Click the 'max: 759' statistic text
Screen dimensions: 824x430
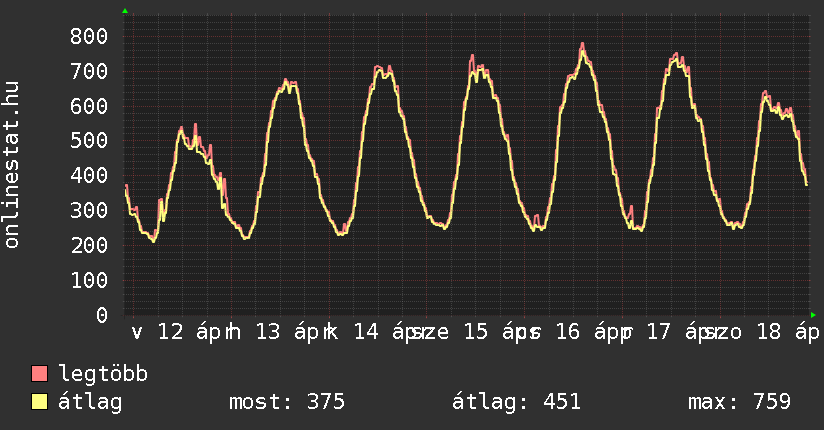pos(739,402)
